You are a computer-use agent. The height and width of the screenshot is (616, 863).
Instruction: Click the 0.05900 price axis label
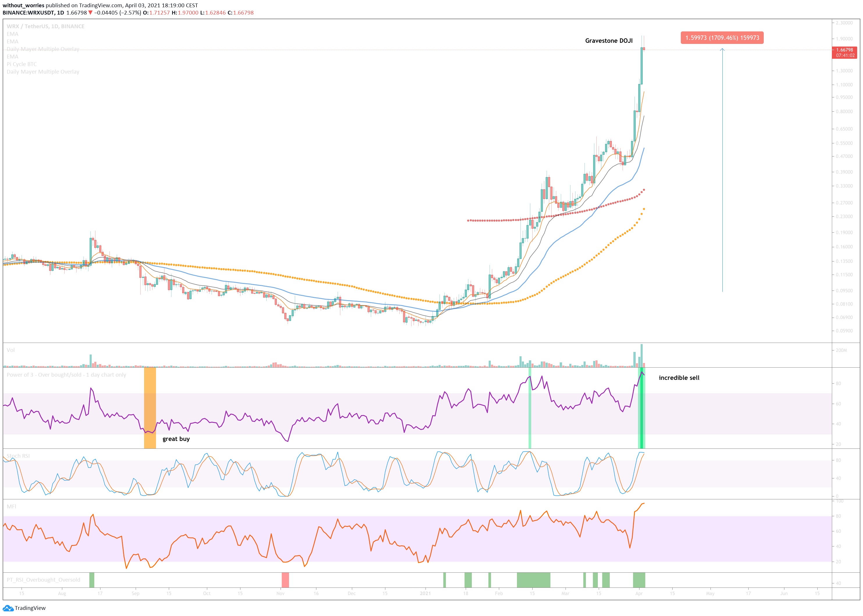tap(844, 331)
